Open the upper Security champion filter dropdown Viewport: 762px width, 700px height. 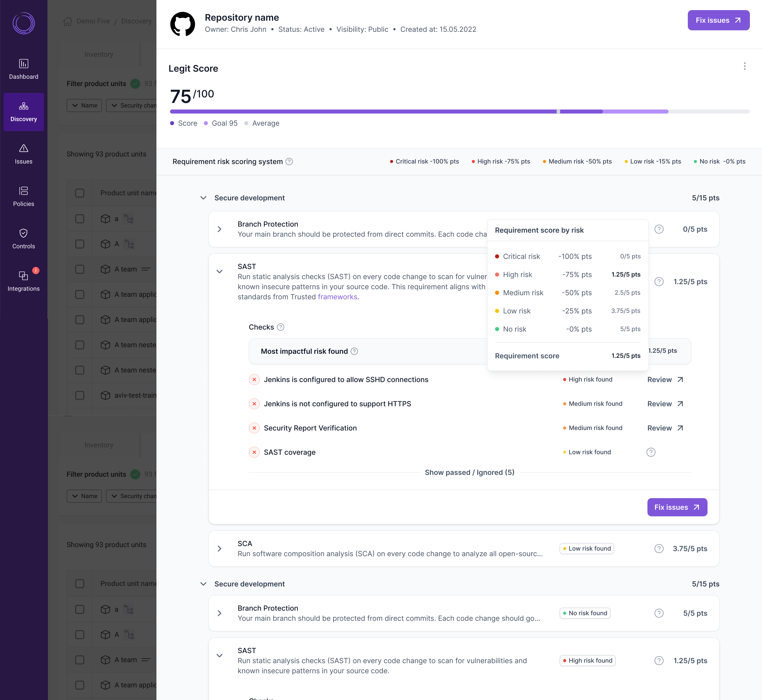(131, 105)
